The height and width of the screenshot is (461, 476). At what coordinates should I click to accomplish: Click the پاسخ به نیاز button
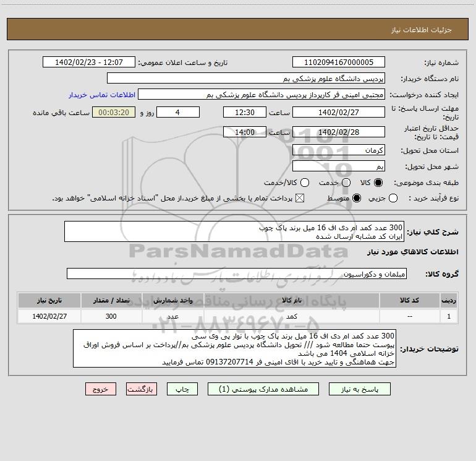click(x=359, y=389)
